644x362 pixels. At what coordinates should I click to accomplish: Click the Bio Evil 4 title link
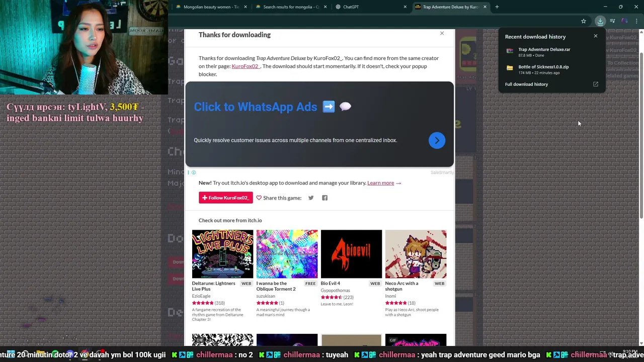coord(331,283)
